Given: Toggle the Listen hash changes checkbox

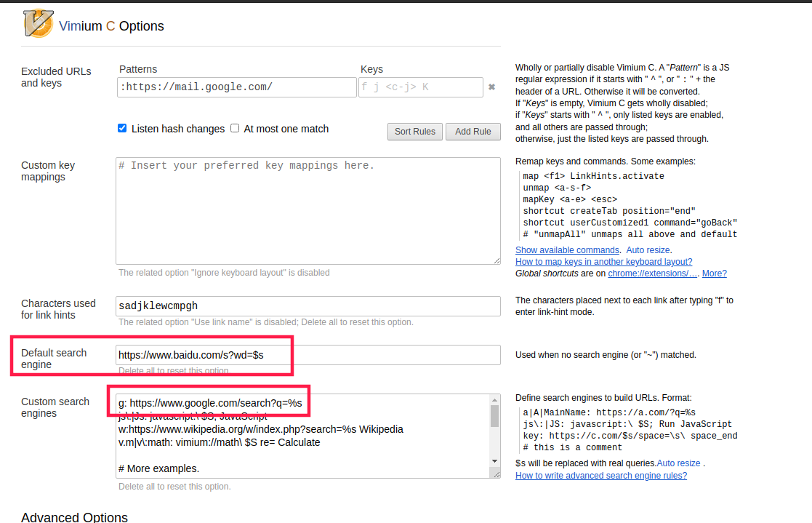Looking at the screenshot, I should pos(122,128).
